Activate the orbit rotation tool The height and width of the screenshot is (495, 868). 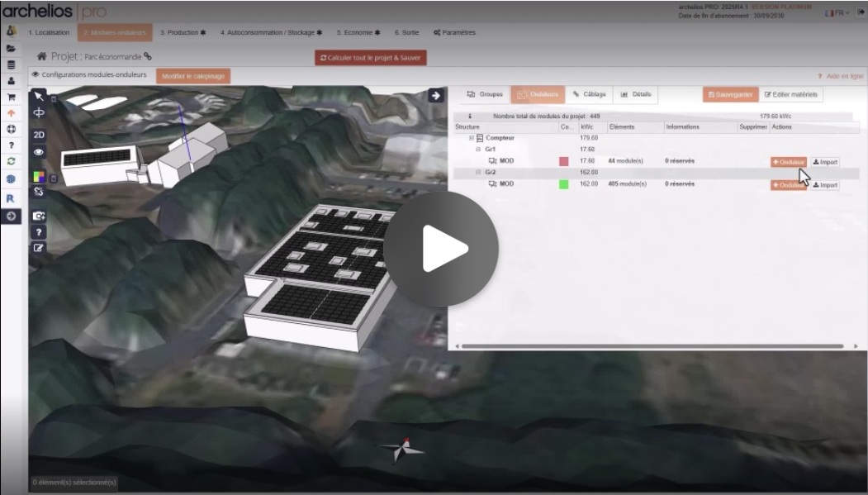click(x=39, y=113)
